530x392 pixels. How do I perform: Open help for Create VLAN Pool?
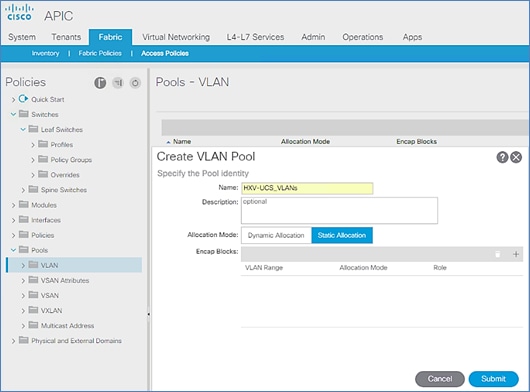tap(502, 157)
